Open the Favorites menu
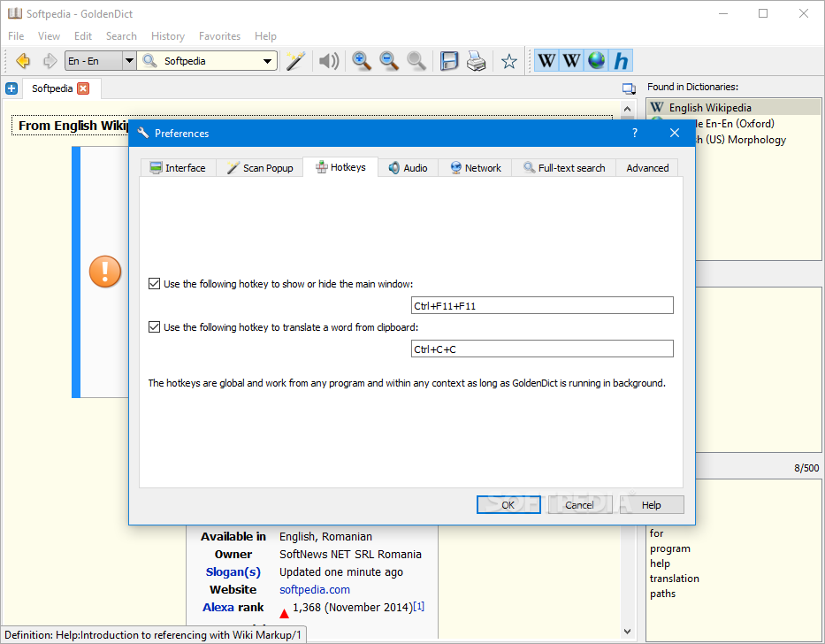This screenshot has width=825, height=644. (219, 35)
